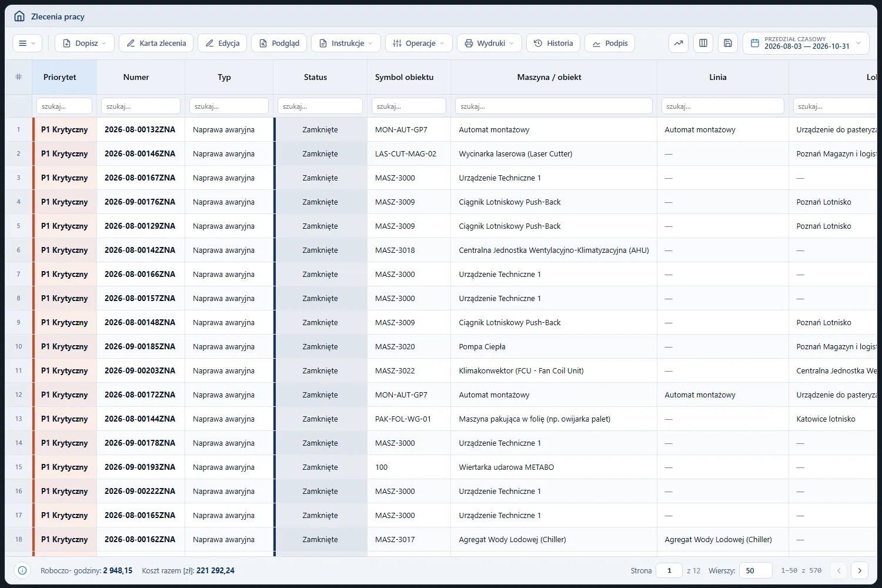Expand the Instrukcje dropdown

coord(346,43)
